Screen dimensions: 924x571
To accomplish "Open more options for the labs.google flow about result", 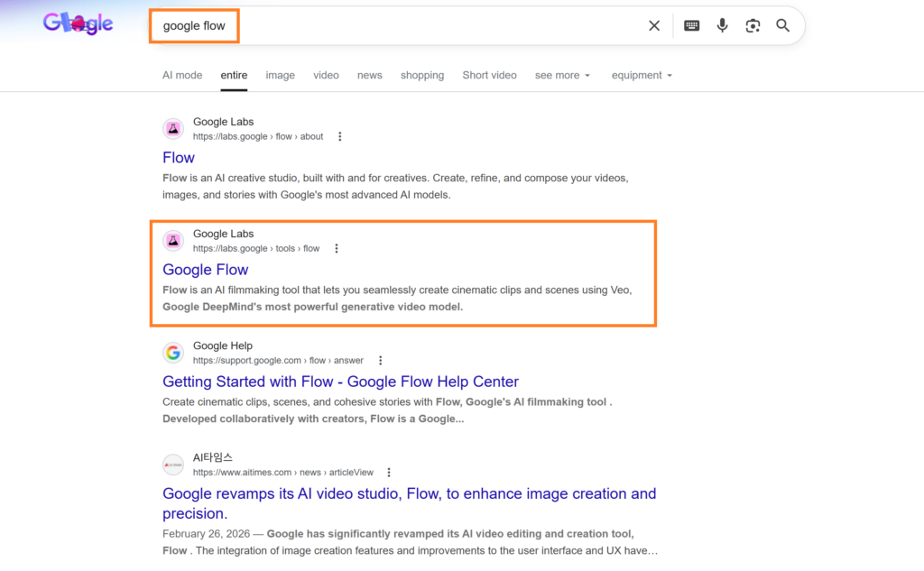I will click(340, 137).
